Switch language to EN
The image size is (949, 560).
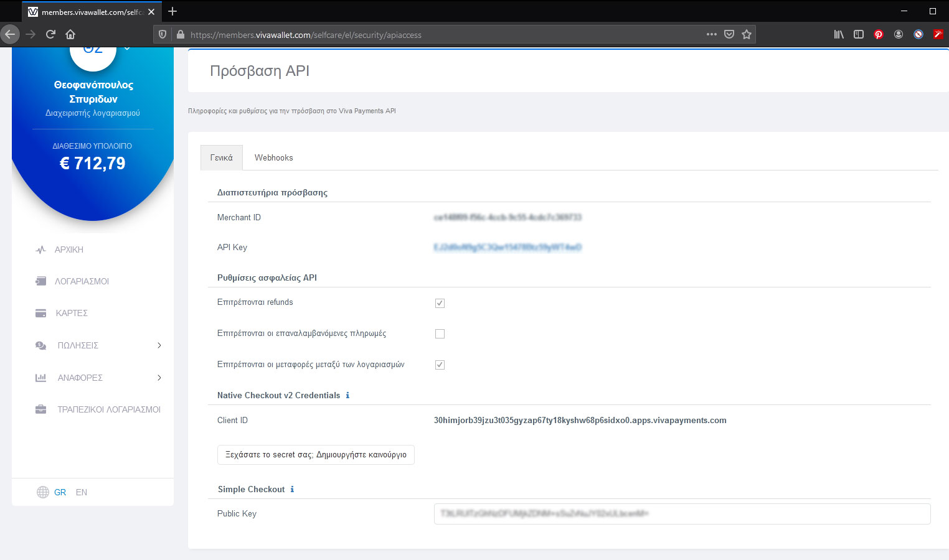80,492
